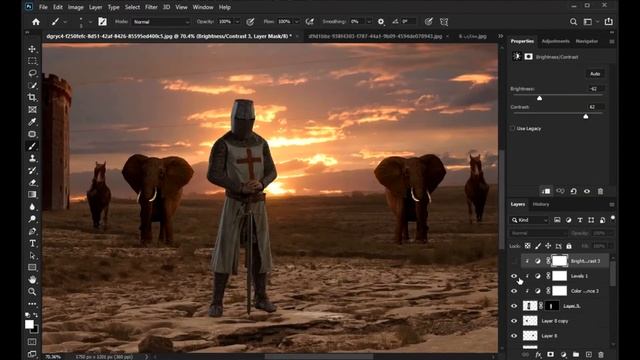Open the Image menu
Image resolution: width=640 pixels, height=360 pixels.
tap(76, 7)
